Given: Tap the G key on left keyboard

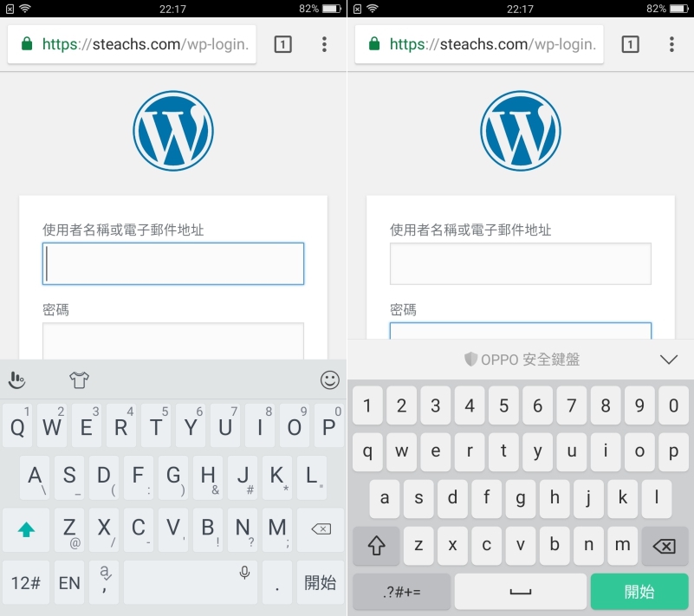Looking at the screenshot, I should pyautogui.click(x=173, y=477).
